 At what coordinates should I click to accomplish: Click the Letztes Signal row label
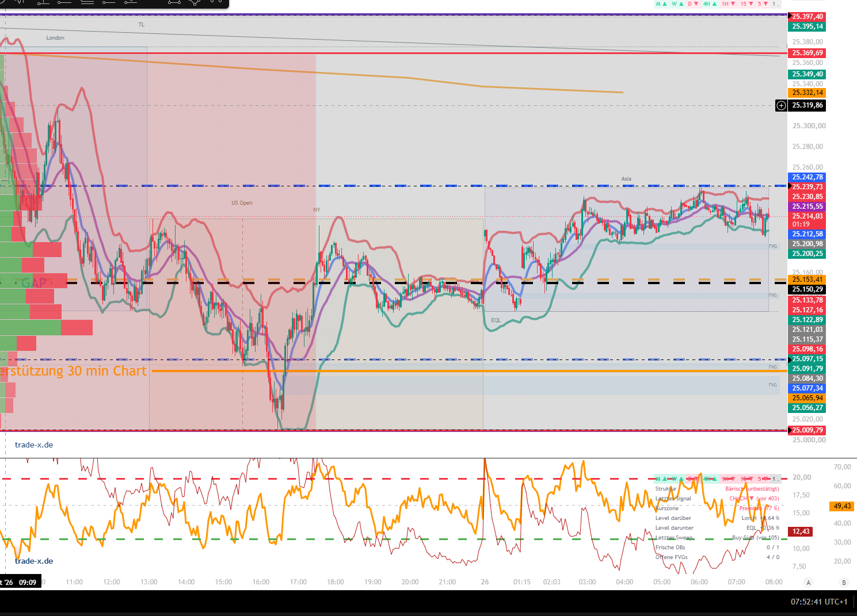pos(673,499)
